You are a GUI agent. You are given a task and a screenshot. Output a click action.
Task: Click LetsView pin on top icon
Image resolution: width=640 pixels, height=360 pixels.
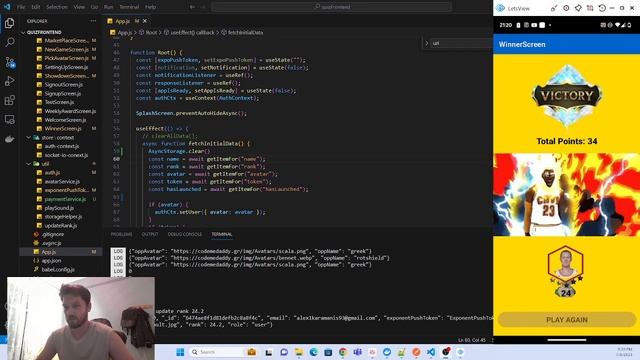click(578, 8)
